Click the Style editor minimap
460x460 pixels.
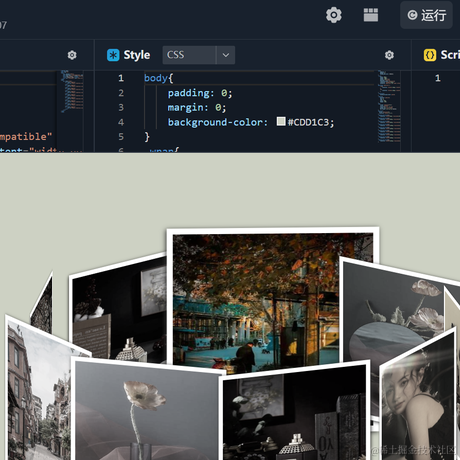click(389, 107)
